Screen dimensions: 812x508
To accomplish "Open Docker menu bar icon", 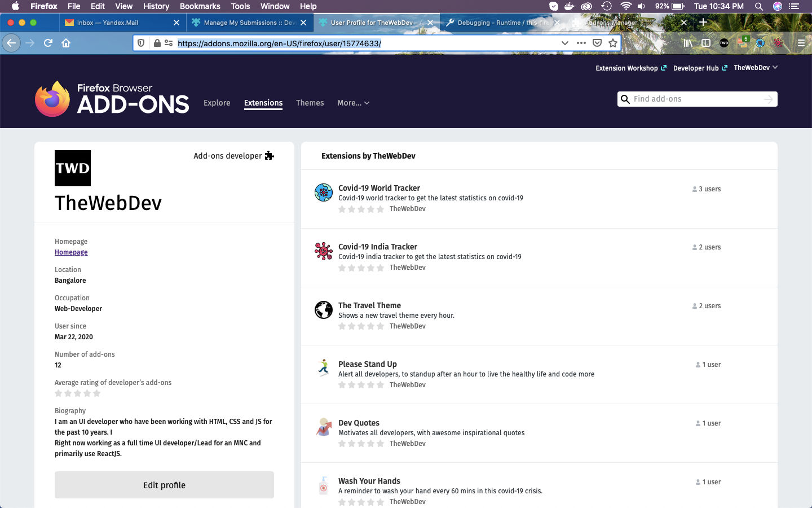I will click(570, 6).
